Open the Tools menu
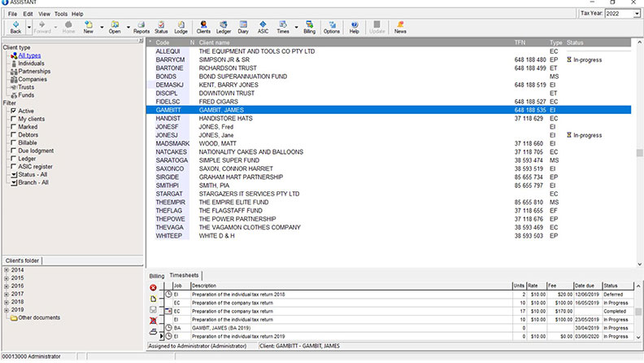The height and width of the screenshot is (363, 644). pyautogui.click(x=61, y=14)
